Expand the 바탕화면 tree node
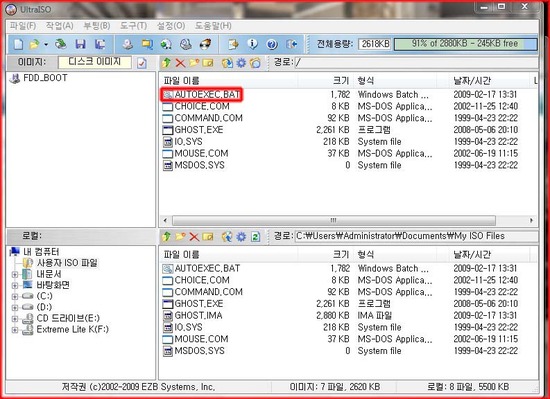Screen dimensions: 550x399 (x=15, y=286)
